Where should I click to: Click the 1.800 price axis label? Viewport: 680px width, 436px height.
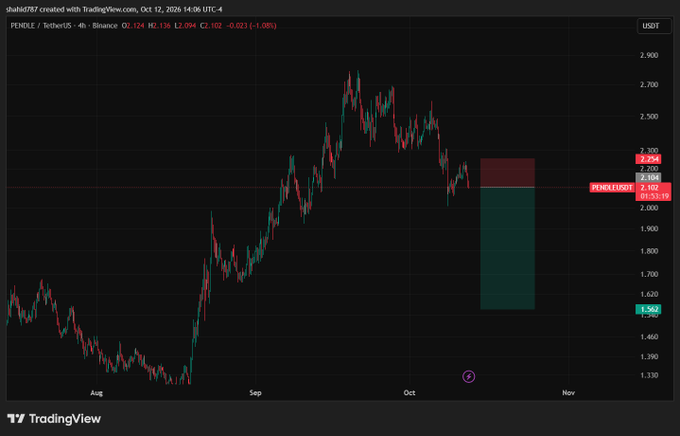[649, 251]
